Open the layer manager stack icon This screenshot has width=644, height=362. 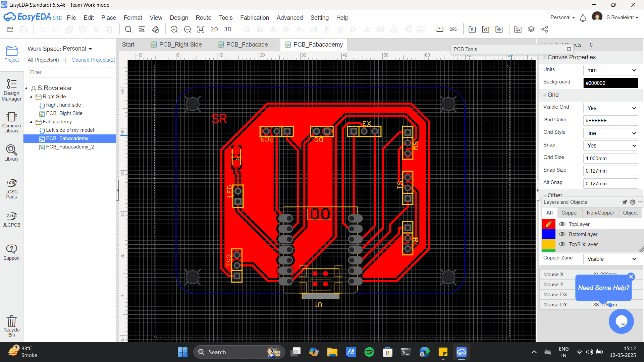coord(531,29)
